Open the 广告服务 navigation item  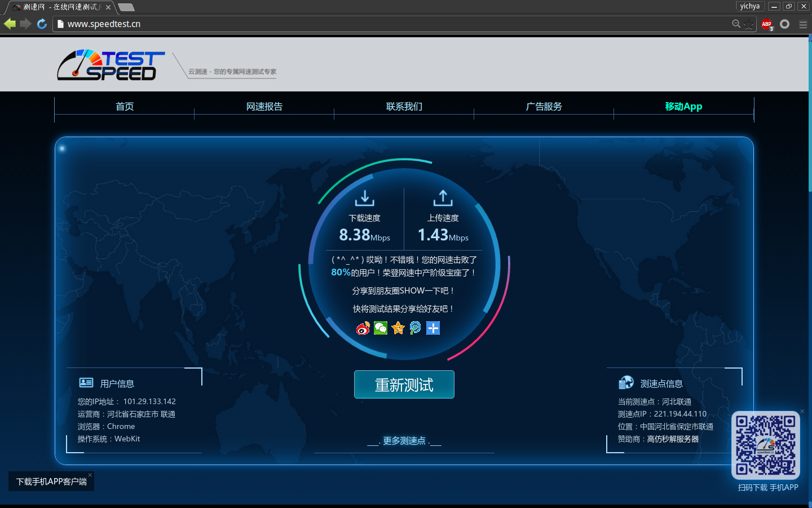coord(544,106)
